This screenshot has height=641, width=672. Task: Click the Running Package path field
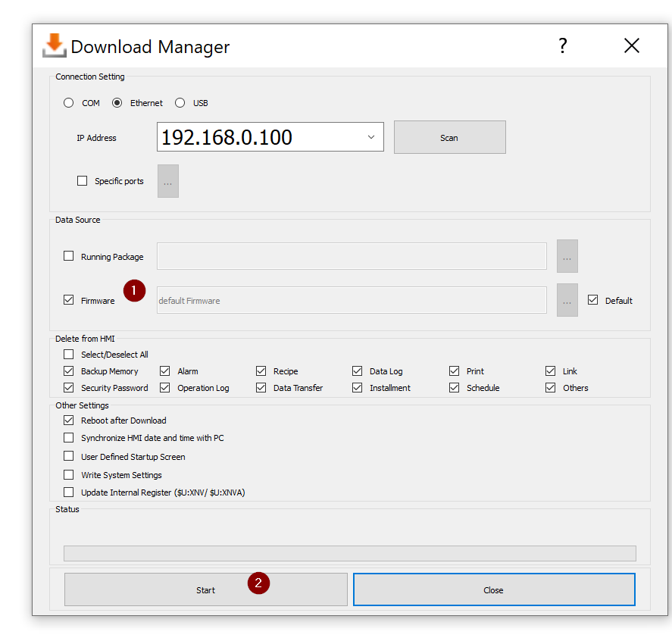pos(352,257)
